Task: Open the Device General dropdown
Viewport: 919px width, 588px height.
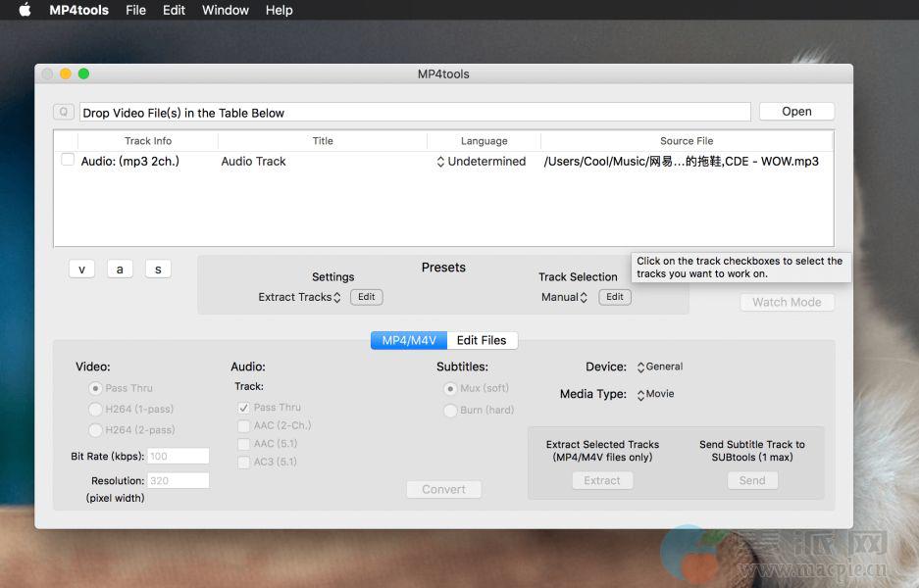Action: click(659, 367)
